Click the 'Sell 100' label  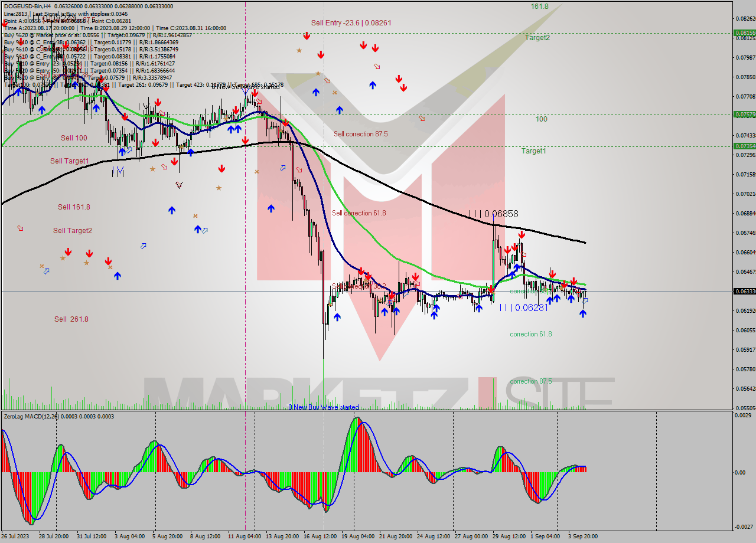click(x=74, y=138)
